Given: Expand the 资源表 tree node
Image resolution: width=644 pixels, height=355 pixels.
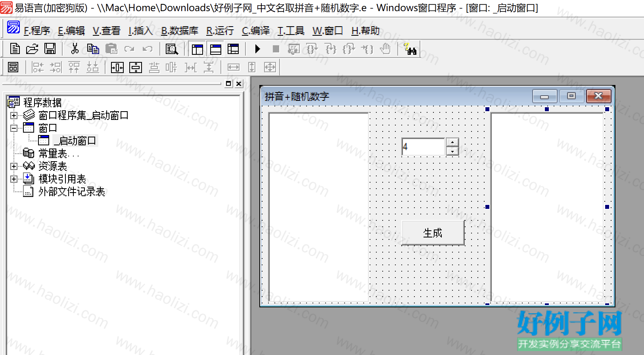Looking at the screenshot, I should click(x=14, y=166).
